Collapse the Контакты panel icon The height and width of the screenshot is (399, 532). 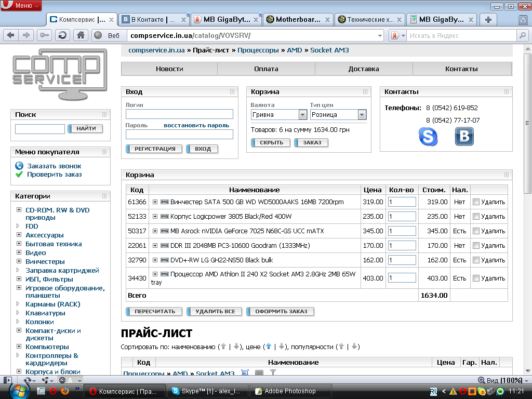pyautogui.click(x=507, y=91)
